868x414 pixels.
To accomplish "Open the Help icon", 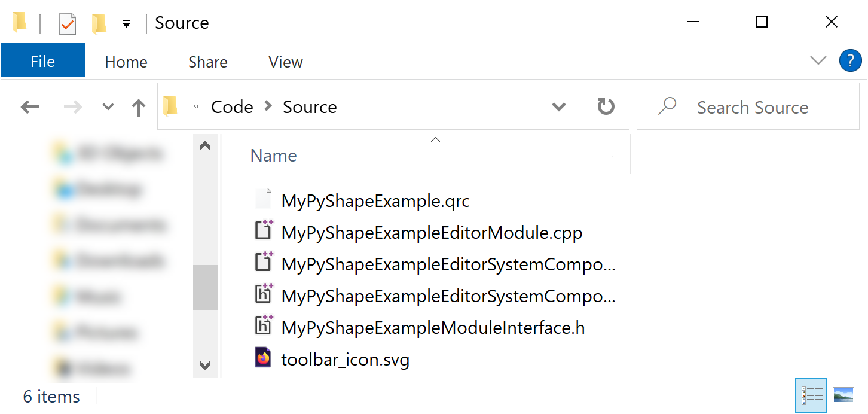I will click(x=850, y=61).
